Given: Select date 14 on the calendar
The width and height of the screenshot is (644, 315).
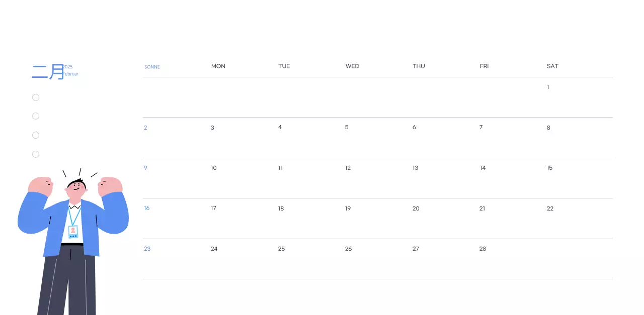Looking at the screenshot, I should click(x=482, y=168).
